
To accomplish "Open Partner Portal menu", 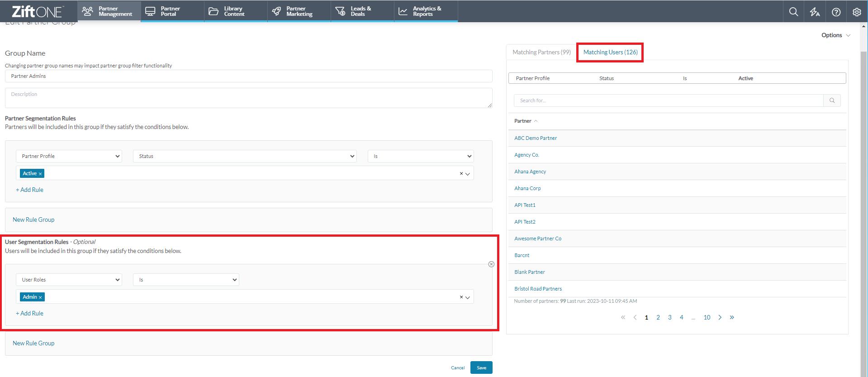I will point(172,11).
